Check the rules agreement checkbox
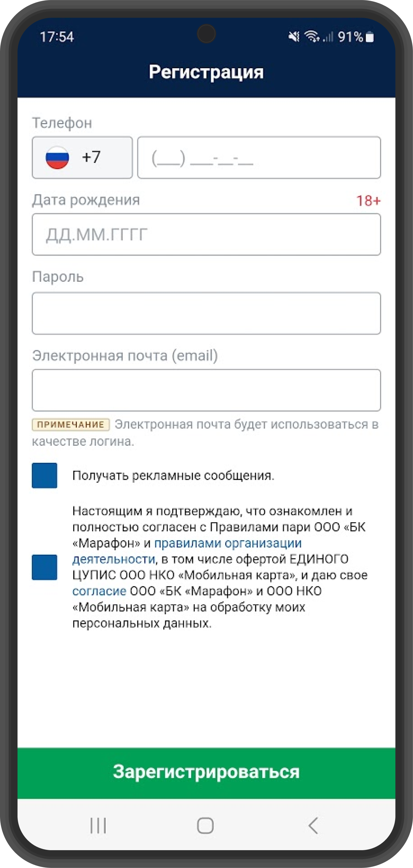The image size is (413, 868). [x=45, y=567]
